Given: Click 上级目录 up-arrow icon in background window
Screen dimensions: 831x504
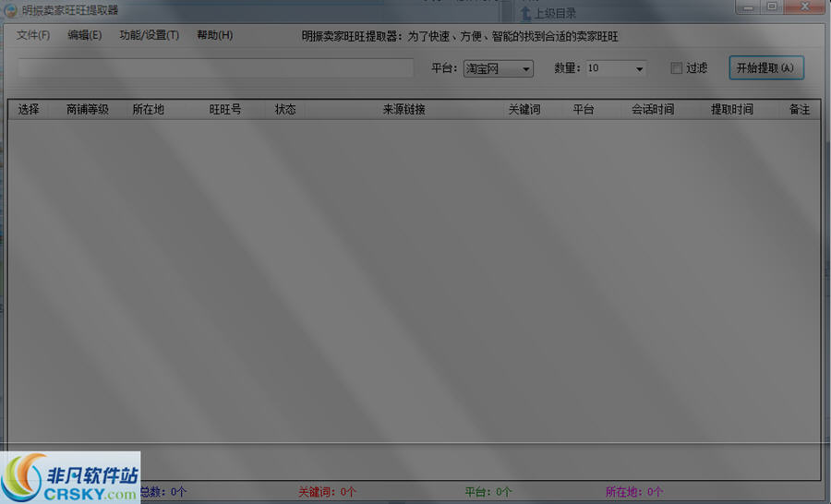Looking at the screenshot, I should 525,14.
